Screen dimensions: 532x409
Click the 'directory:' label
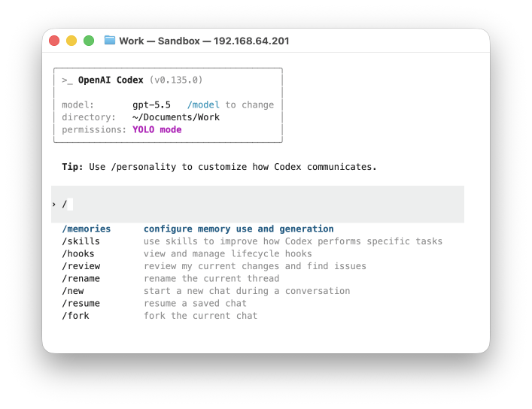pos(89,117)
